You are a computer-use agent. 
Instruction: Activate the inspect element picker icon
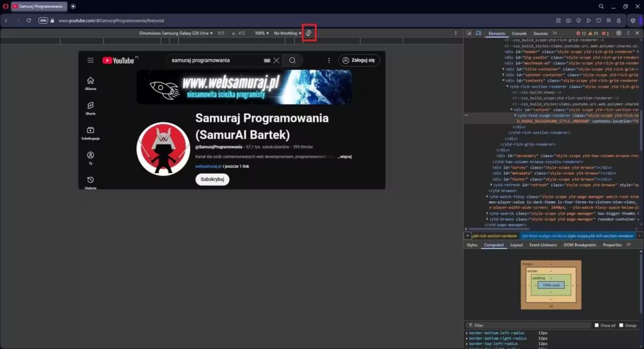pos(469,33)
